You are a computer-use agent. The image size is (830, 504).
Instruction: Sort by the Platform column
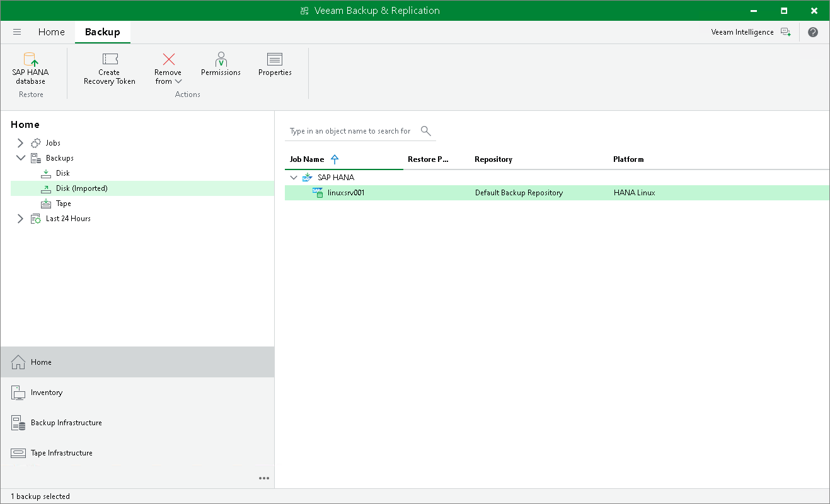click(628, 159)
